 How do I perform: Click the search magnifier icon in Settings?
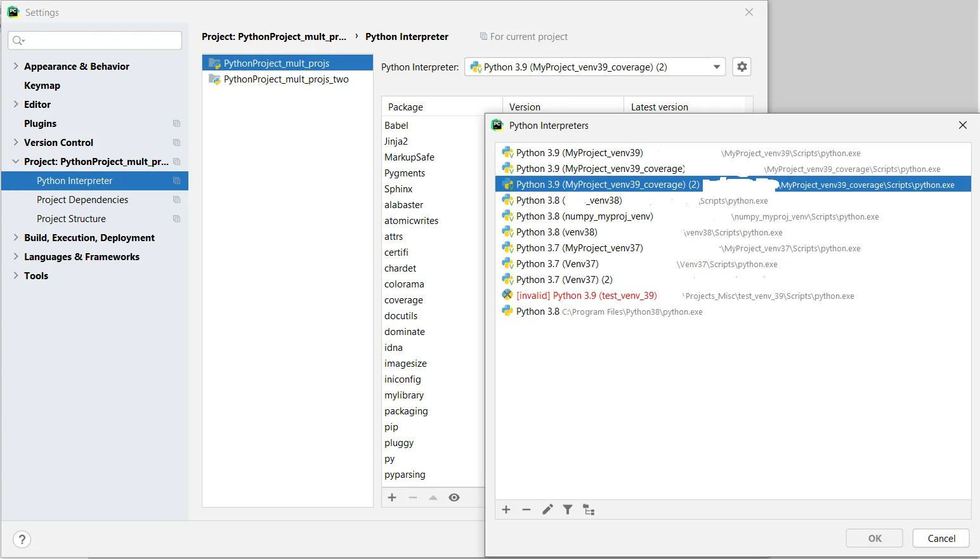(x=18, y=41)
